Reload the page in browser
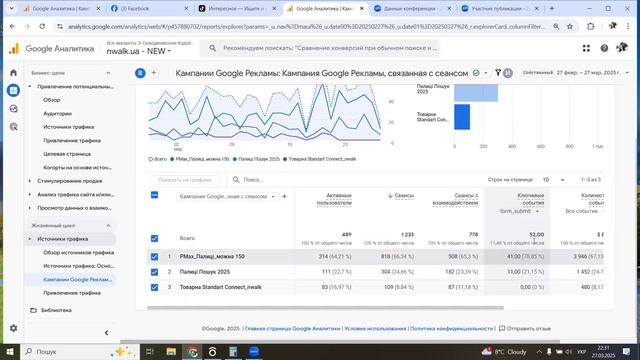The image size is (640, 360). click(42, 26)
